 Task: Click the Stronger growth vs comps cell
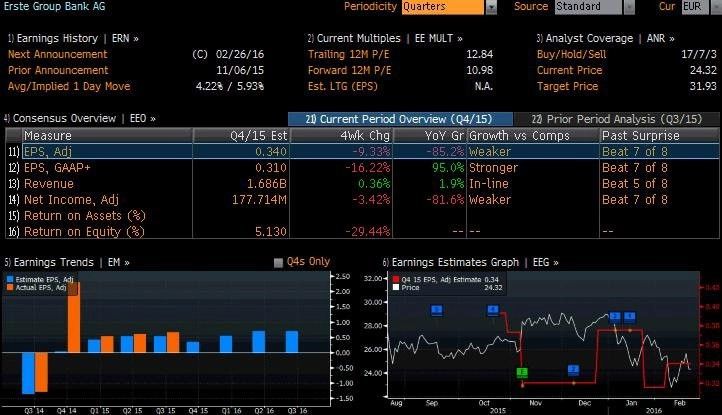493,168
